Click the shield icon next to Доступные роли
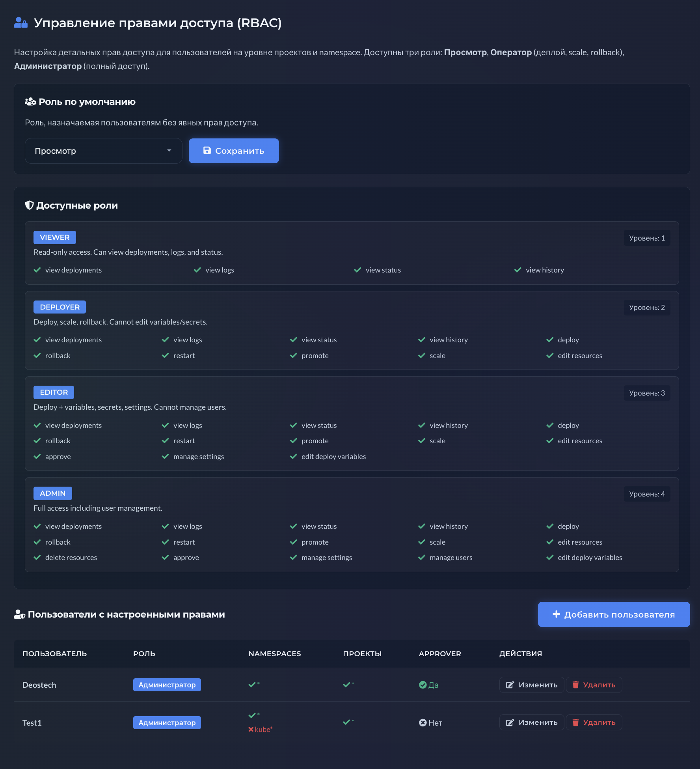Image resolution: width=700 pixels, height=769 pixels. tap(29, 205)
